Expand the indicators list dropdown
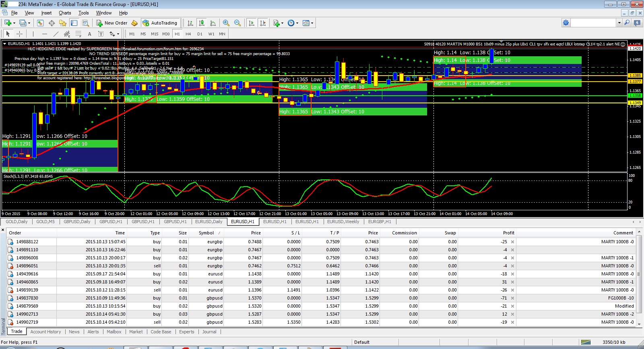 click(282, 23)
